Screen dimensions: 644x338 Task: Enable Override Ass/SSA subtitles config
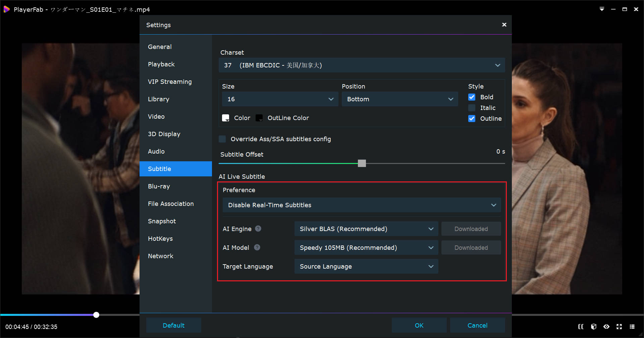click(x=222, y=138)
